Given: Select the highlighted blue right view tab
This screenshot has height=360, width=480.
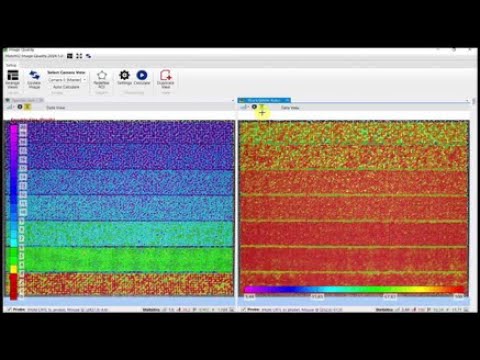Looking at the screenshot, I should click(264, 100).
